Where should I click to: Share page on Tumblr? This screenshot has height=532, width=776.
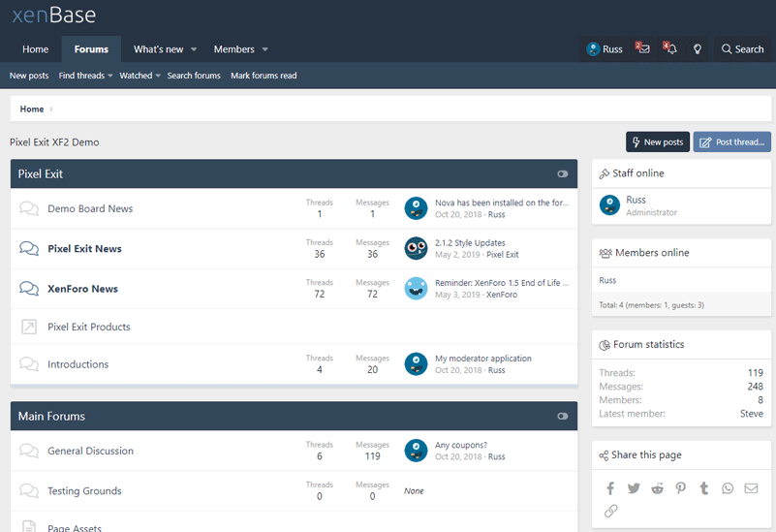tap(704, 488)
